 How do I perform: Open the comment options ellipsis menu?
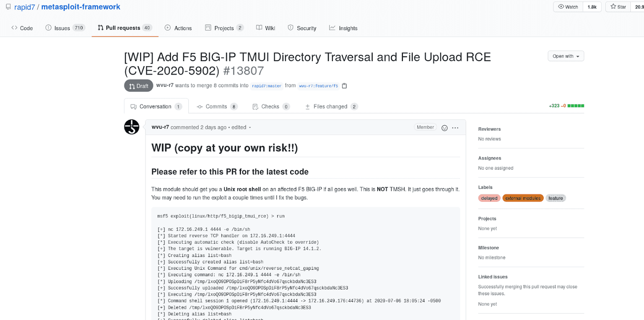pyautogui.click(x=455, y=128)
